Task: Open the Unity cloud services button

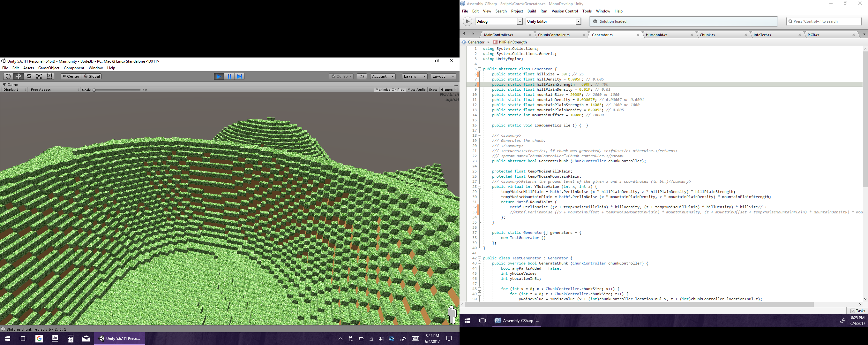Action: point(362,77)
